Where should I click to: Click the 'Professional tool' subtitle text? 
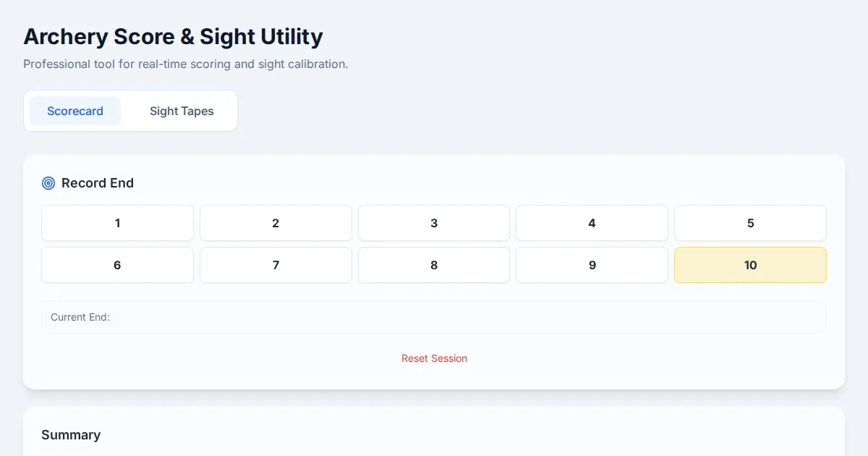click(185, 64)
